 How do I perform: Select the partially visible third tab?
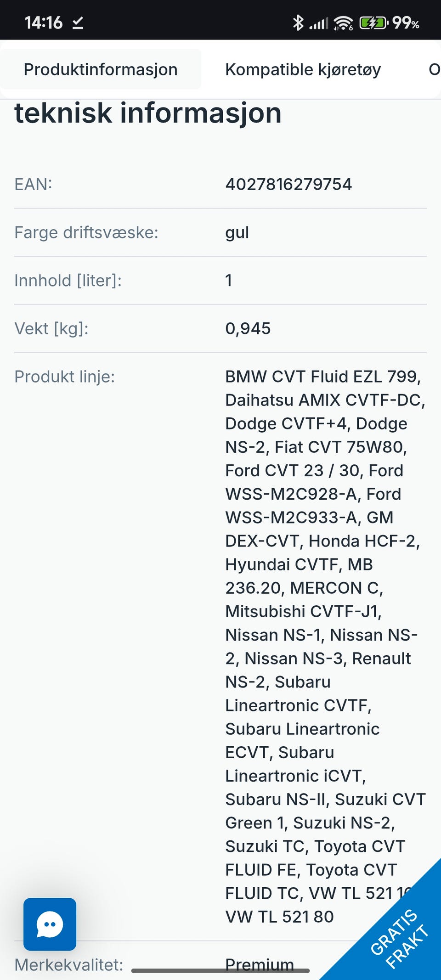434,69
